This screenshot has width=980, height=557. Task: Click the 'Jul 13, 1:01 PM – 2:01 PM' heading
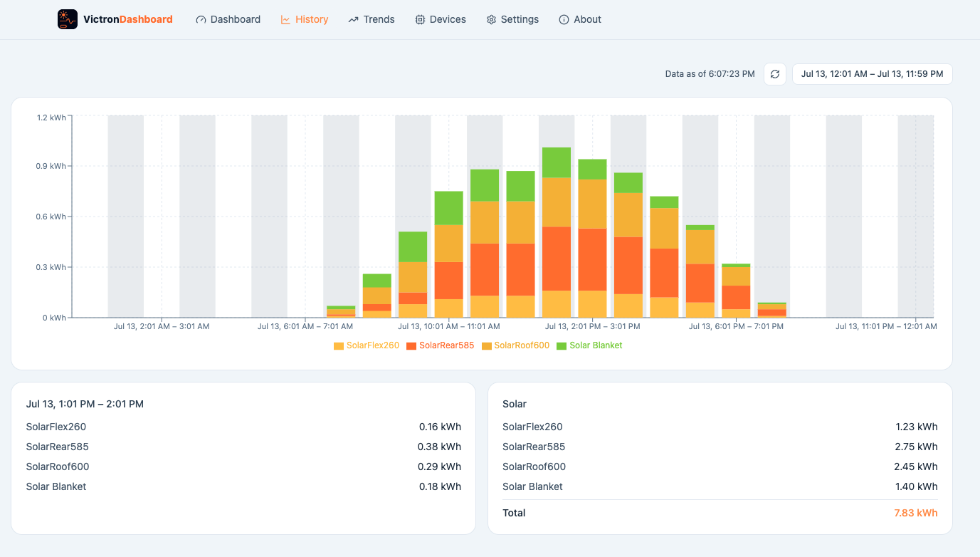pos(85,404)
